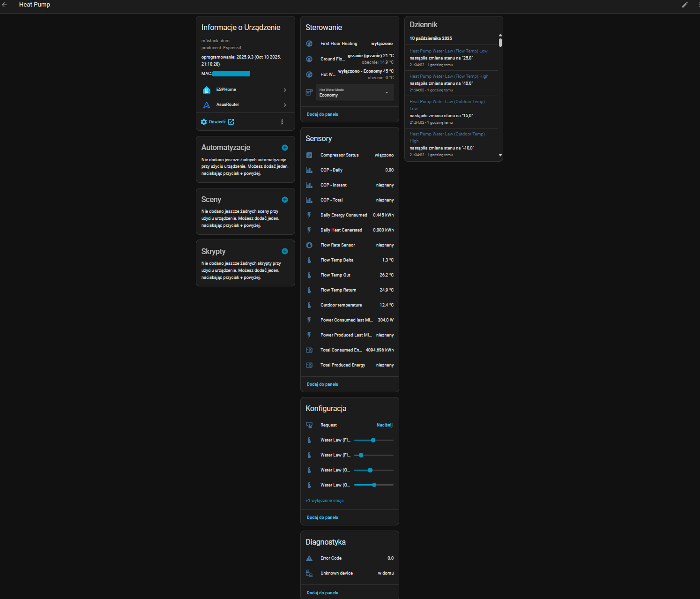This screenshot has height=599, width=700.
Task: Click the AsusRouter integration icon
Action: (x=207, y=105)
